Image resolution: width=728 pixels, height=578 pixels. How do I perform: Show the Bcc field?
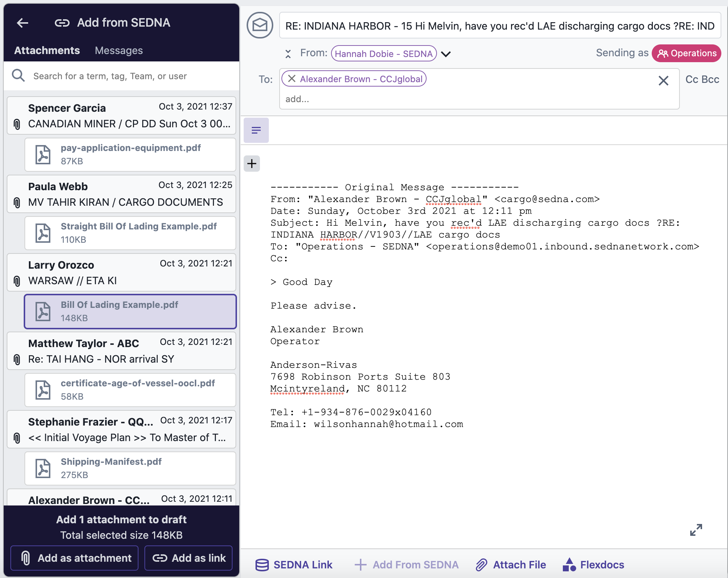pos(711,79)
